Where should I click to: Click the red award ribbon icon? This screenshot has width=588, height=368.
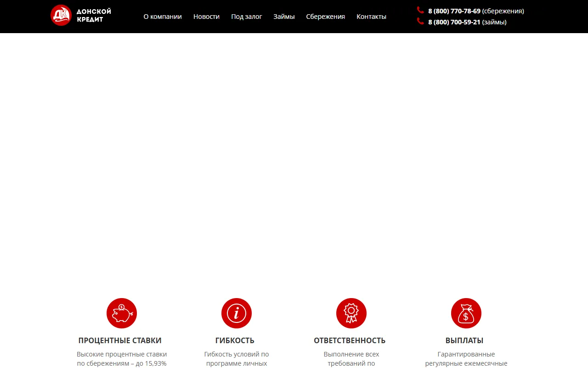(x=351, y=313)
